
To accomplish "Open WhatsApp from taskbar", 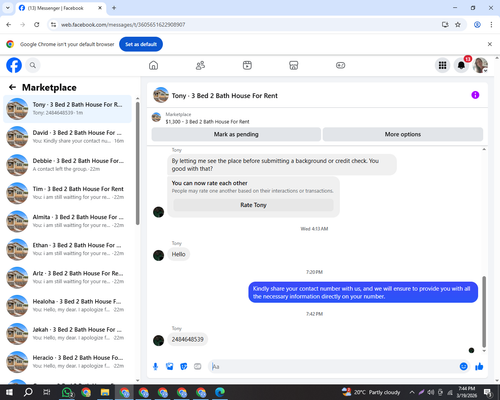I will click(x=67, y=392).
